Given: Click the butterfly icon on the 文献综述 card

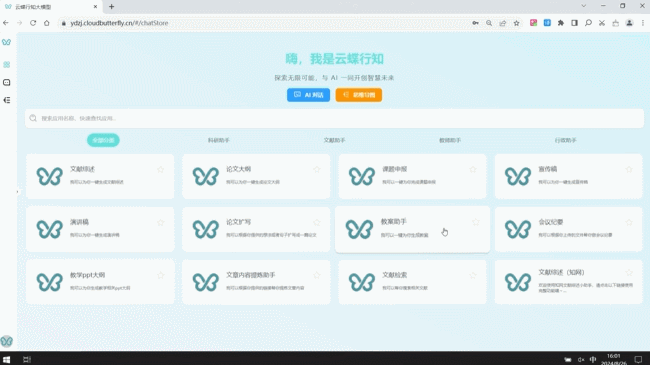Looking at the screenshot, I should (49, 176).
